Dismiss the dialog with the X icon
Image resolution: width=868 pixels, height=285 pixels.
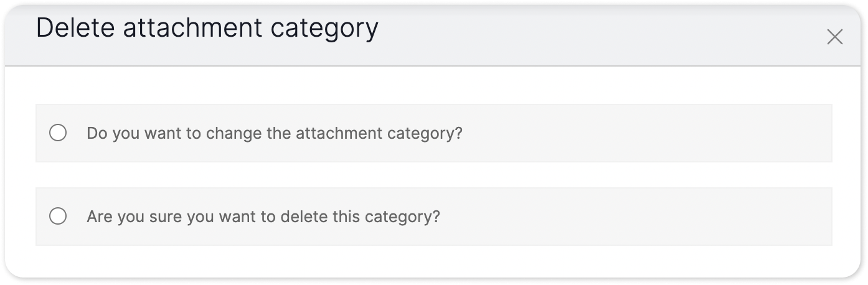pos(834,37)
